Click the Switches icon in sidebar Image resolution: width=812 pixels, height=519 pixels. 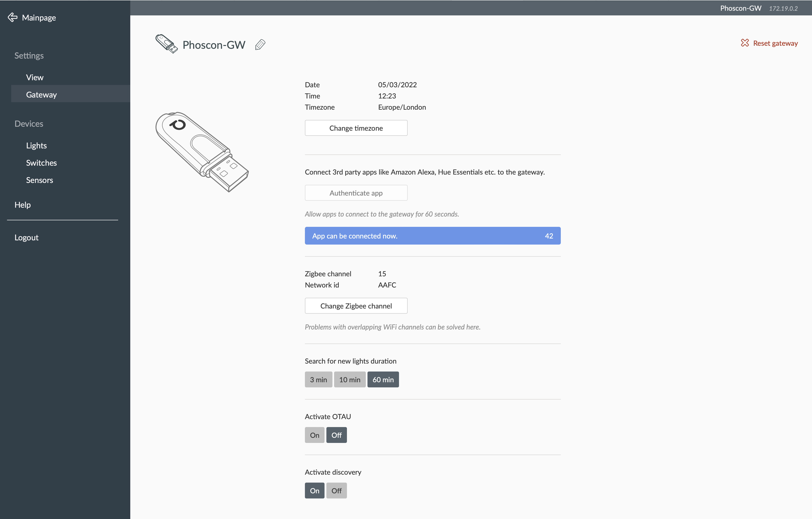(x=41, y=162)
